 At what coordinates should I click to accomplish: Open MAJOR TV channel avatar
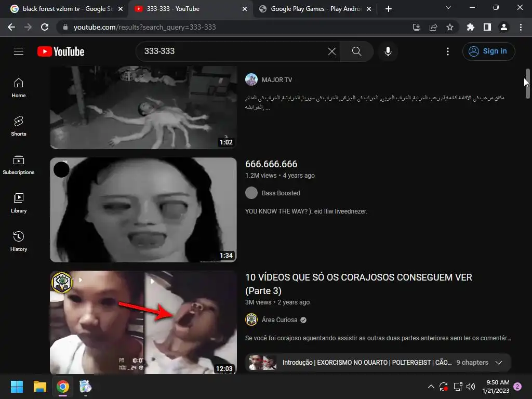(251, 79)
